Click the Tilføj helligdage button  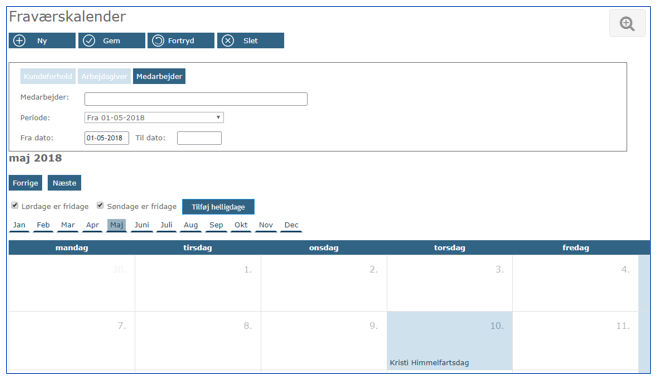click(x=218, y=207)
